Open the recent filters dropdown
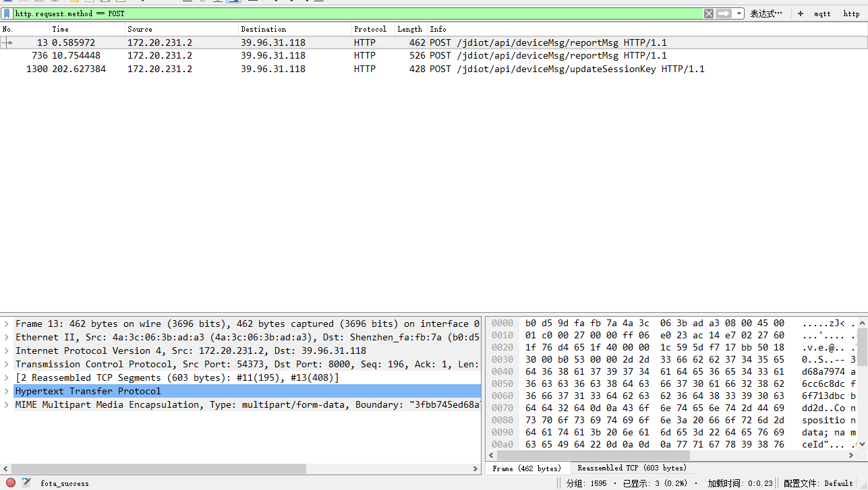 click(x=739, y=13)
